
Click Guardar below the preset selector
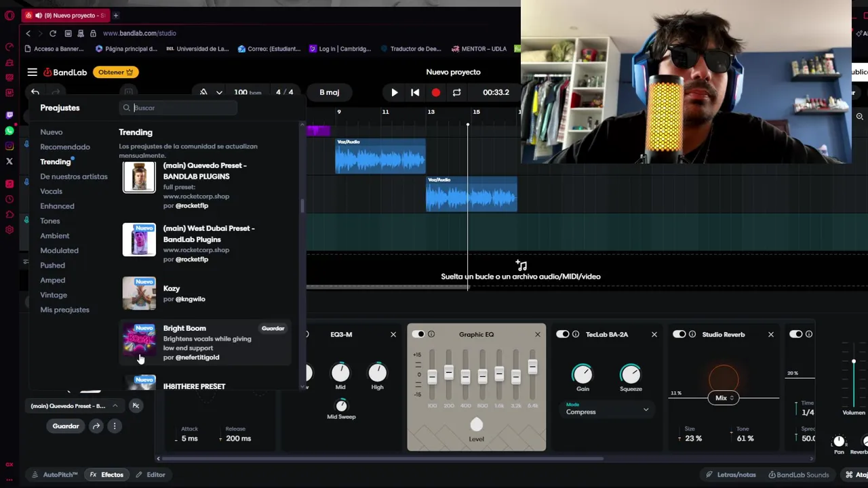tap(66, 426)
